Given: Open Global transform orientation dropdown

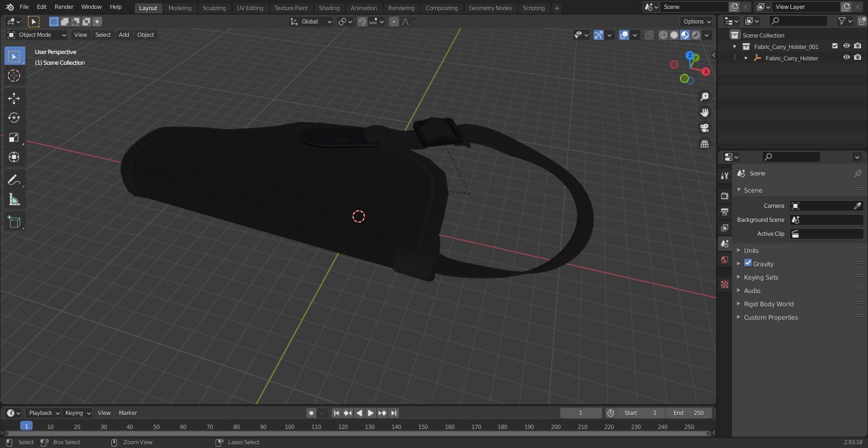Looking at the screenshot, I should (x=311, y=22).
